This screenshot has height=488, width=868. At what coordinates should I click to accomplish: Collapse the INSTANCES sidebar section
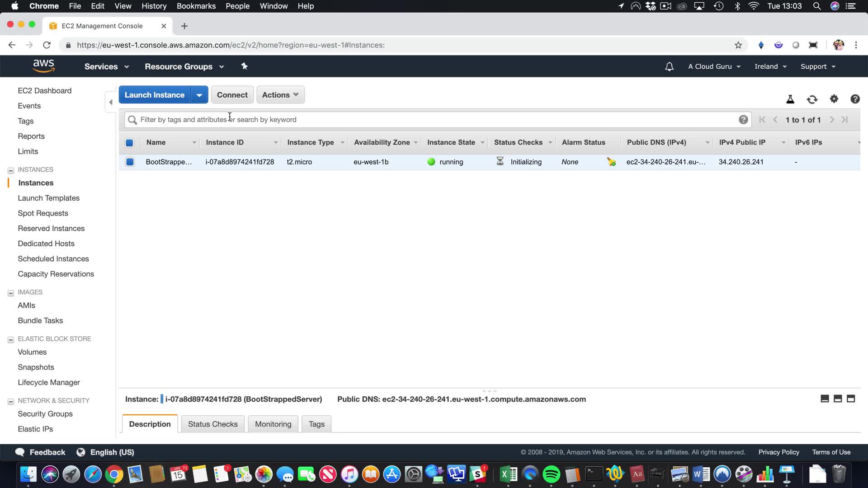(11, 170)
